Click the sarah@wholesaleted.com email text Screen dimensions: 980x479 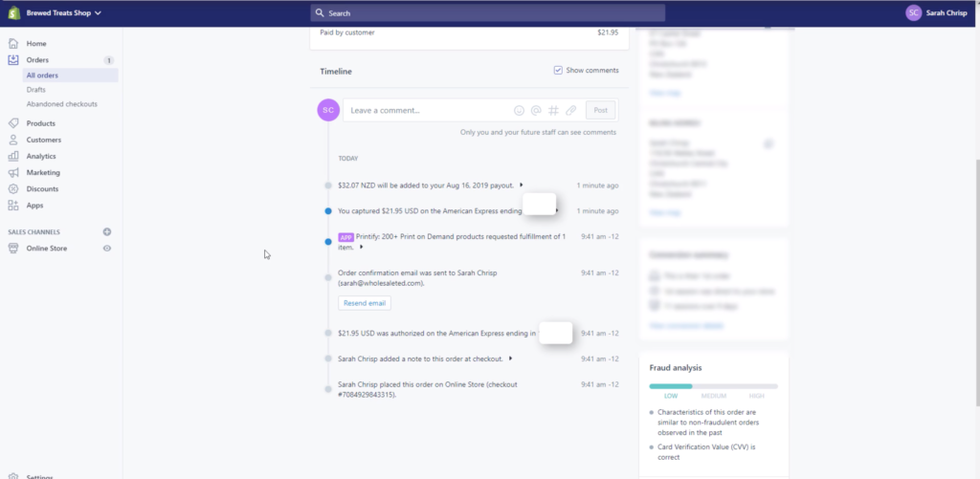pyautogui.click(x=381, y=284)
